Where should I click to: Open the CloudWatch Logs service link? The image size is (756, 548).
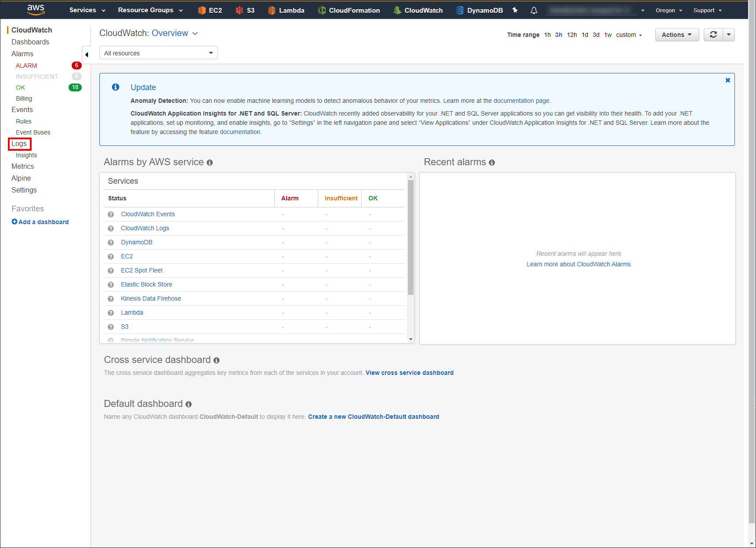point(145,228)
